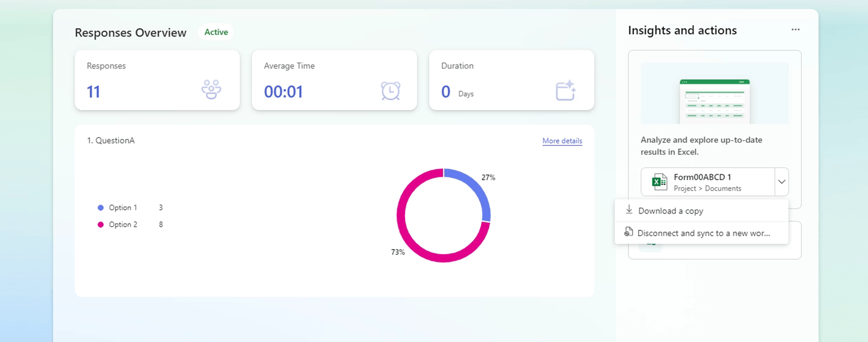Select Download a copy from the menu

[701, 211]
